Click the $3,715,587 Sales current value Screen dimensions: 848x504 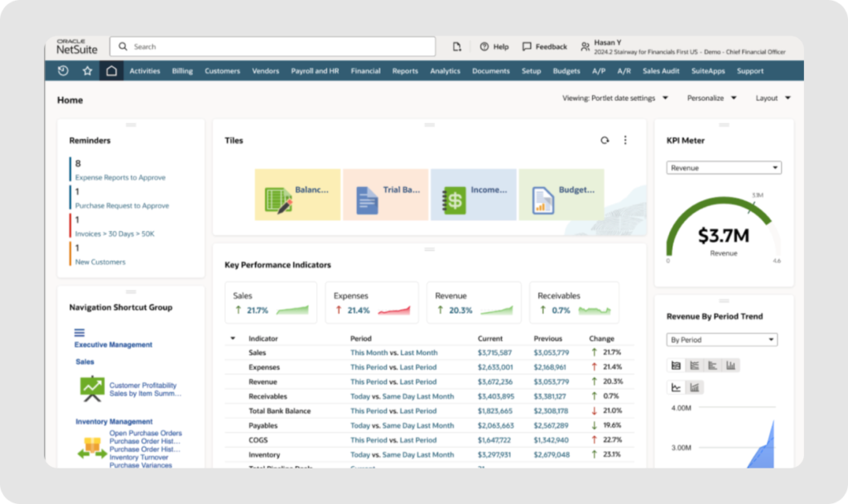494,353
